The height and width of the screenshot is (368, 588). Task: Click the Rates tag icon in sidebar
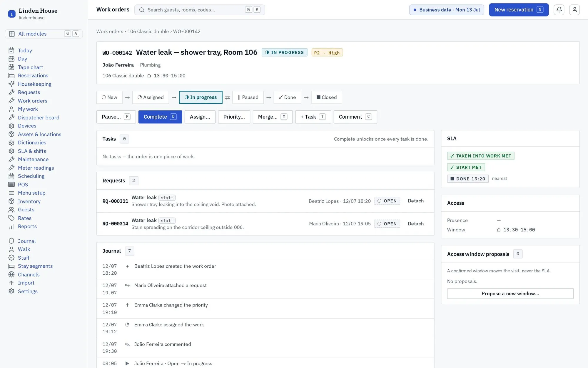[11, 218]
